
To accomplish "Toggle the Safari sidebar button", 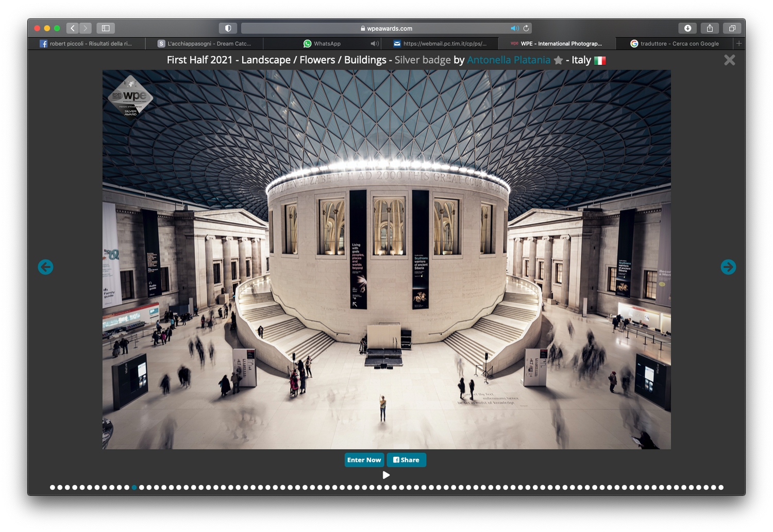I will (106, 28).
